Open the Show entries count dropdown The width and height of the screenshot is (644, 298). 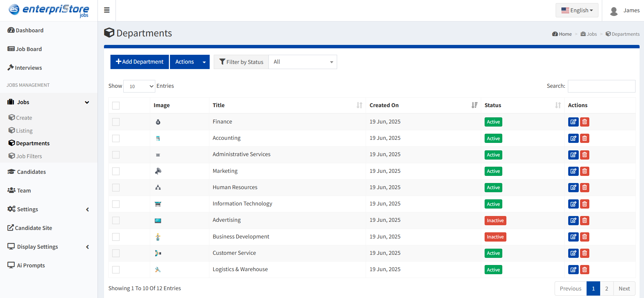tap(139, 86)
